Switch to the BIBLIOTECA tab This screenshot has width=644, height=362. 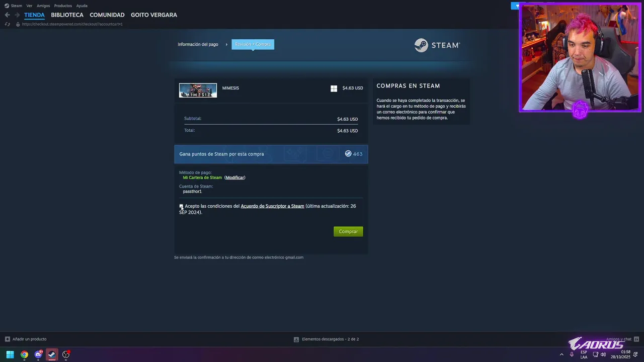67,15
